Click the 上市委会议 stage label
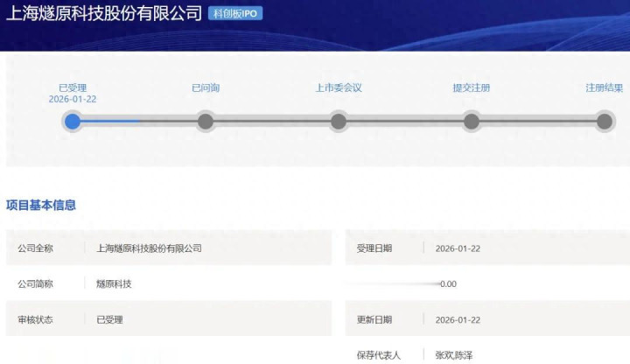Viewport: 630px width, 364px height. (x=339, y=87)
